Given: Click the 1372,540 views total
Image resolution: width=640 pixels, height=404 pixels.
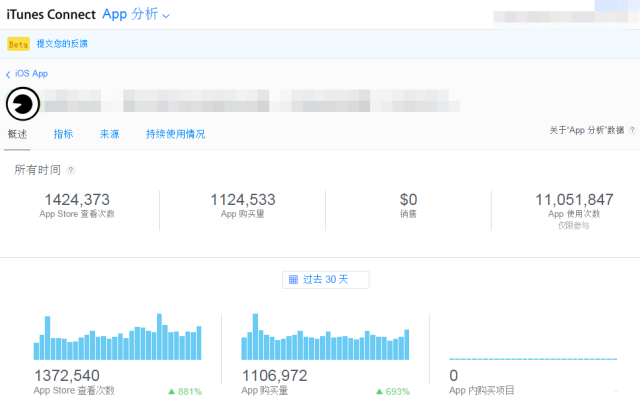Looking at the screenshot, I should [x=67, y=375].
